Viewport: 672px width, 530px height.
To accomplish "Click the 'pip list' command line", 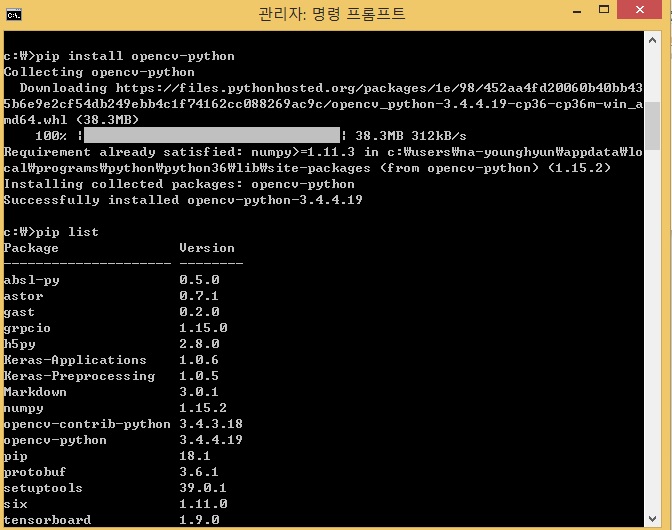I will [x=51, y=232].
